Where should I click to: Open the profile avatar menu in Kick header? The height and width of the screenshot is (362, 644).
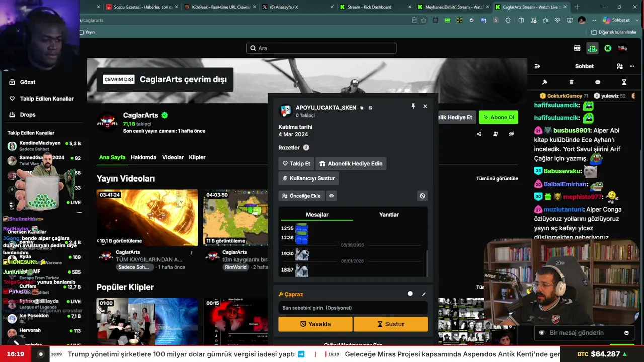(622, 48)
